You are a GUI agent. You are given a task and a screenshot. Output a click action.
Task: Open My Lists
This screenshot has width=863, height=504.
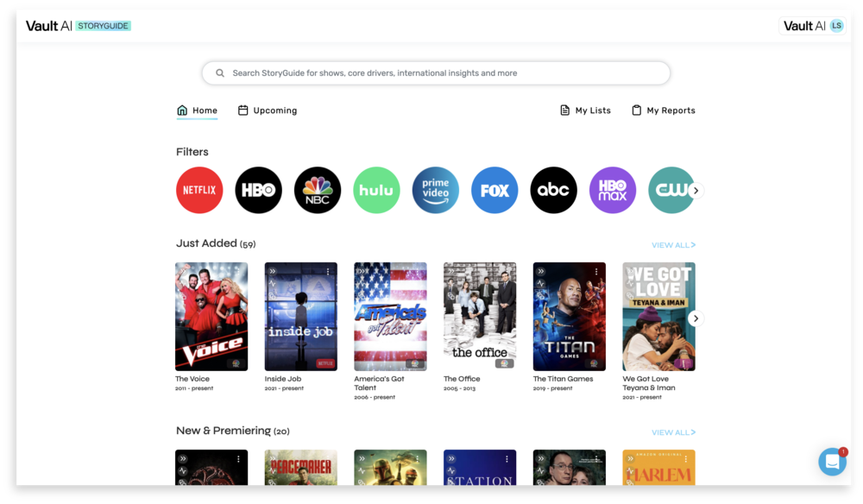click(586, 110)
